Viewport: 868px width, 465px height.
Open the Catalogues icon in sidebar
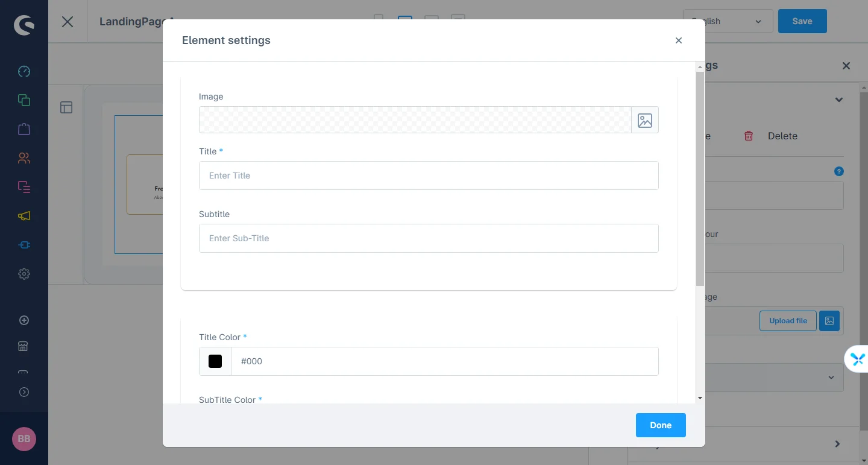pyautogui.click(x=24, y=100)
